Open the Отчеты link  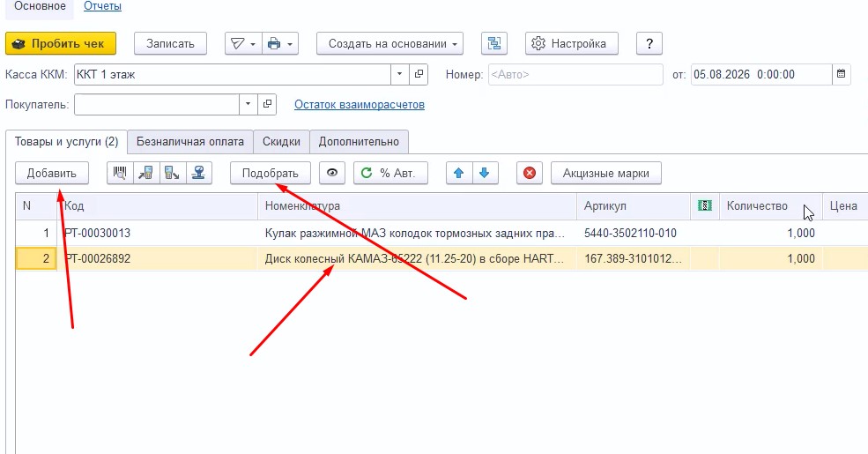pos(102,7)
